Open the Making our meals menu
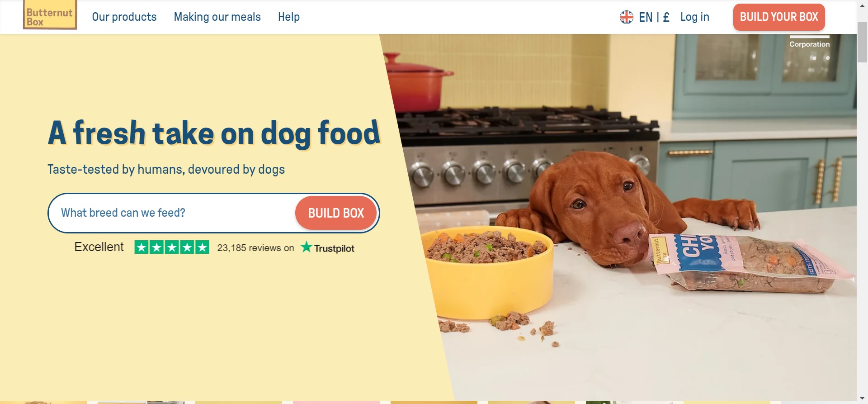This screenshot has height=404, width=868. click(x=217, y=17)
